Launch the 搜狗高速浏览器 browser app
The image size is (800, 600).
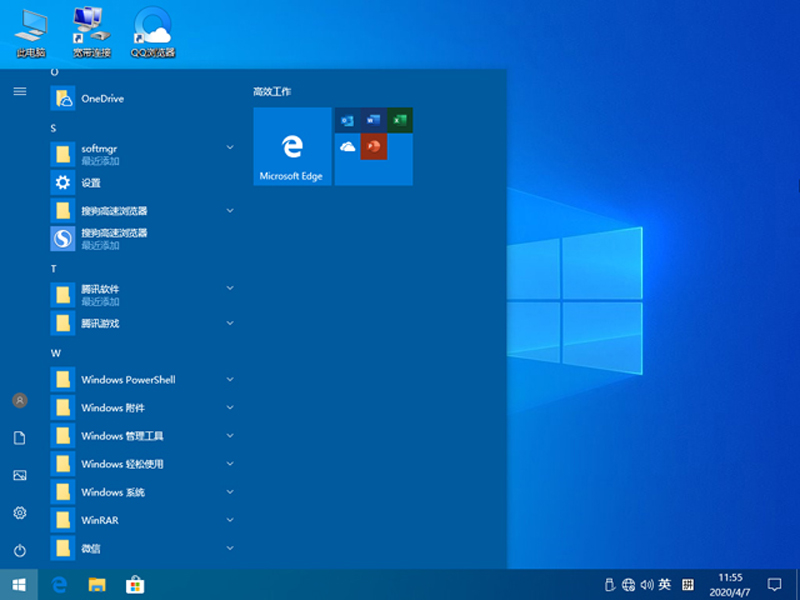(x=113, y=238)
